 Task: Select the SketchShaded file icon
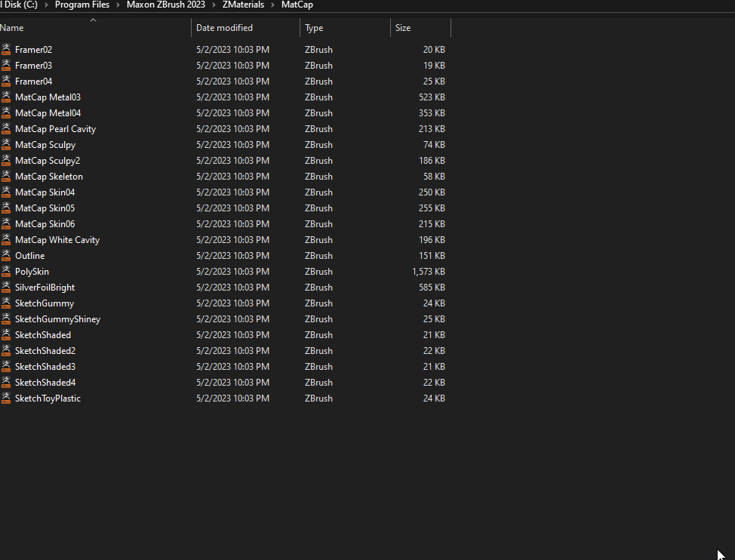(6, 334)
